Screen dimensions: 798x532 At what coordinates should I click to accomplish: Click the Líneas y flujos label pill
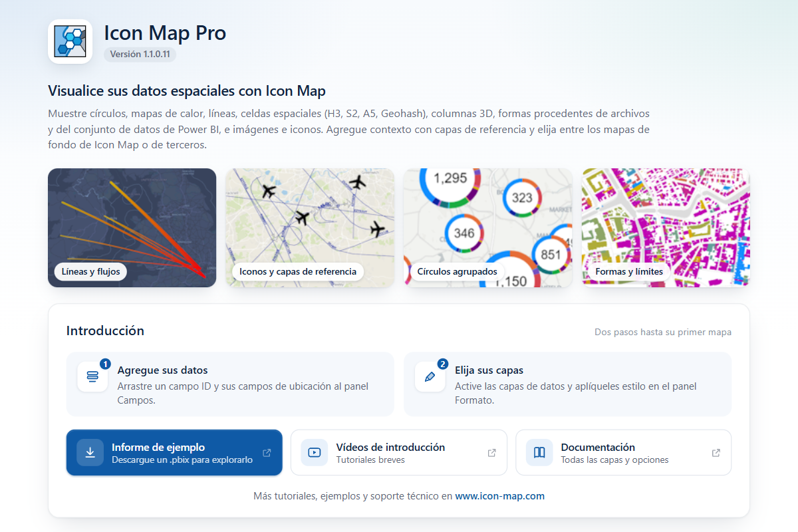90,271
